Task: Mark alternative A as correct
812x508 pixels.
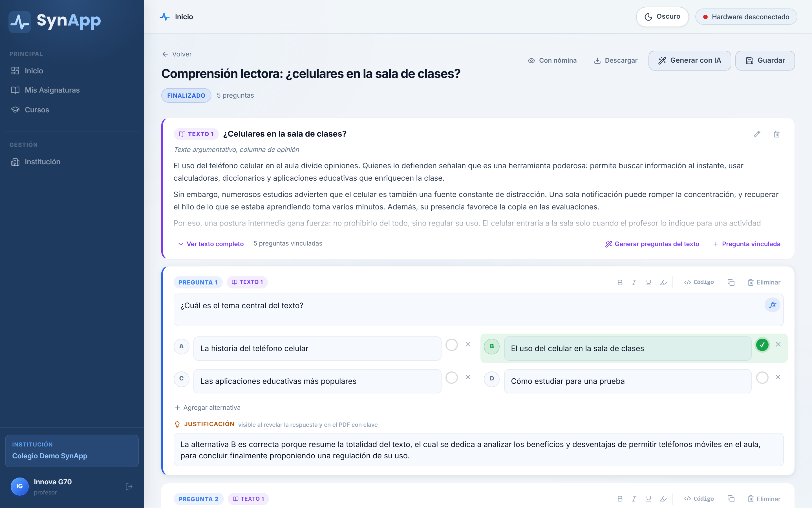Action: click(x=452, y=345)
